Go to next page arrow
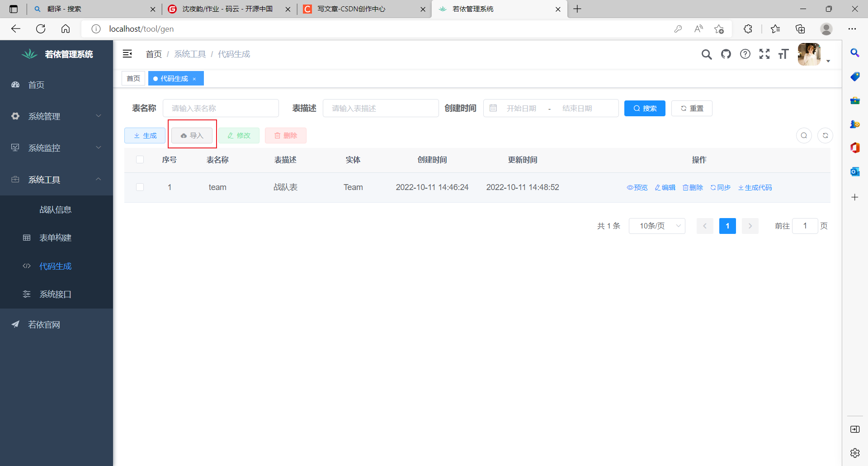 [x=750, y=226]
